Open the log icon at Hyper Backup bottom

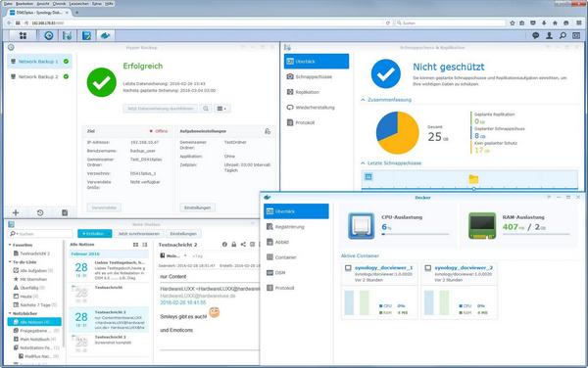(65, 212)
